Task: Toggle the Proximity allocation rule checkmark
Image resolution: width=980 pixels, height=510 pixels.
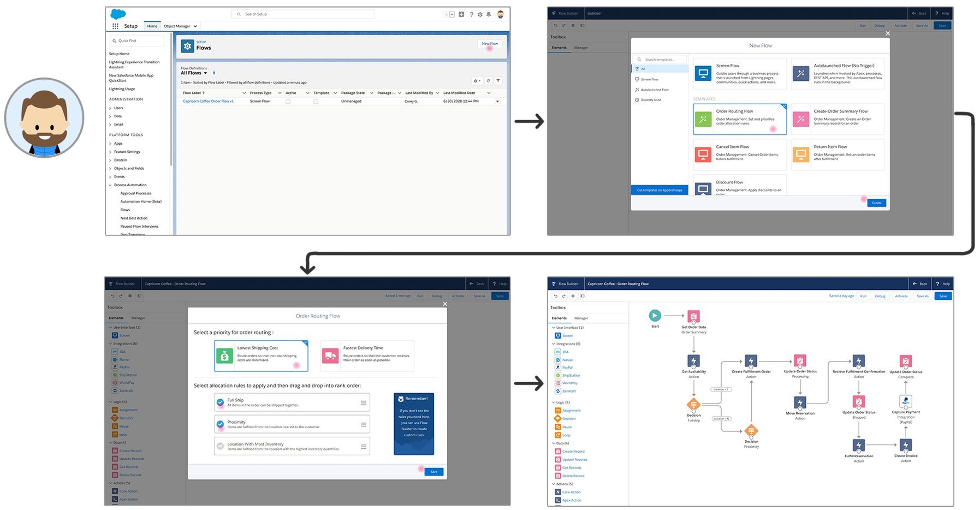Action: coord(220,424)
